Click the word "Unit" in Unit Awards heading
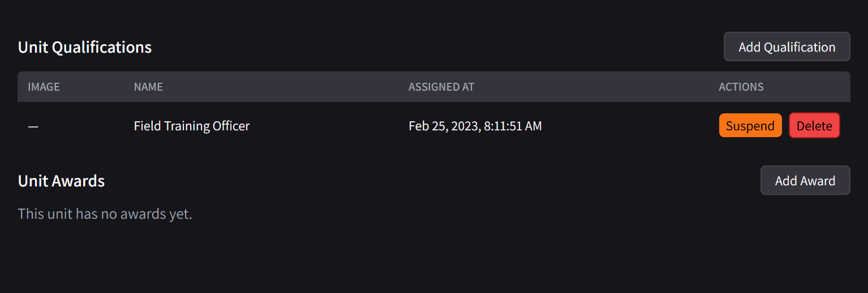 33,181
